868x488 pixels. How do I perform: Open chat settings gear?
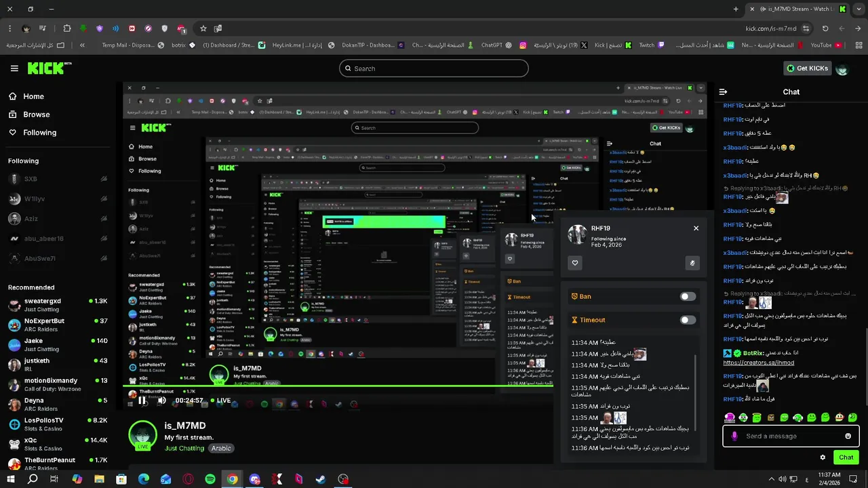(823, 457)
